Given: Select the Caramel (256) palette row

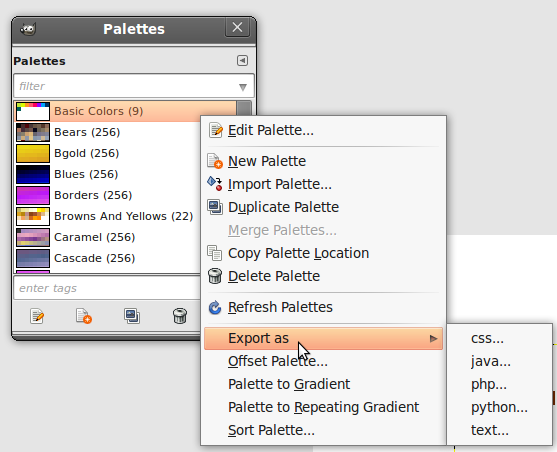Looking at the screenshot, I should point(107,237).
